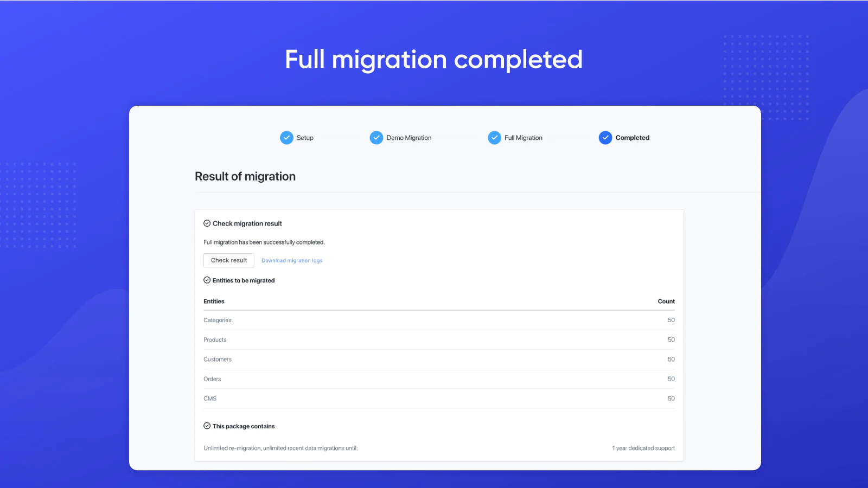
Task: Select the 'Customers' row label
Action: click(218, 359)
